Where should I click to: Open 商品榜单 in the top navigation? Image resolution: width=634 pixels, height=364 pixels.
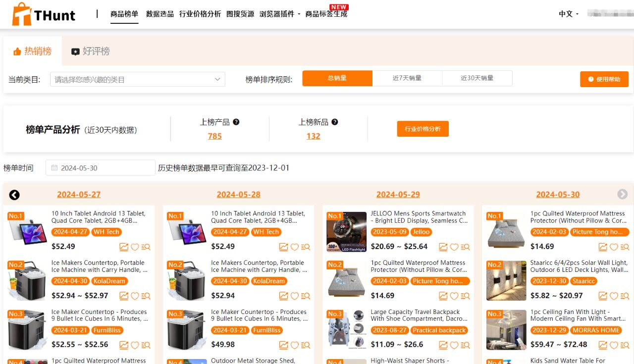click(124, 14)
